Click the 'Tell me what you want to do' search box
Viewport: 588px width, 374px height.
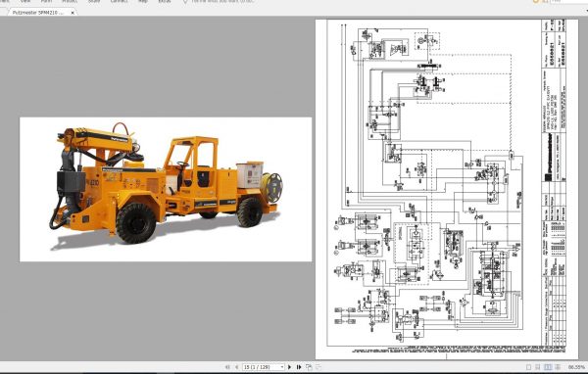click(x=222, y=1)
